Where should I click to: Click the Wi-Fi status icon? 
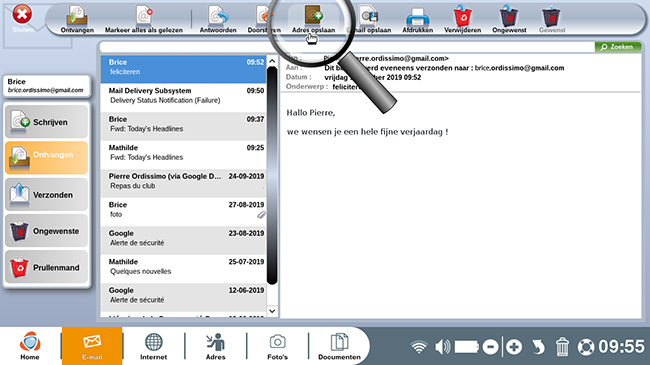[419, 347]
